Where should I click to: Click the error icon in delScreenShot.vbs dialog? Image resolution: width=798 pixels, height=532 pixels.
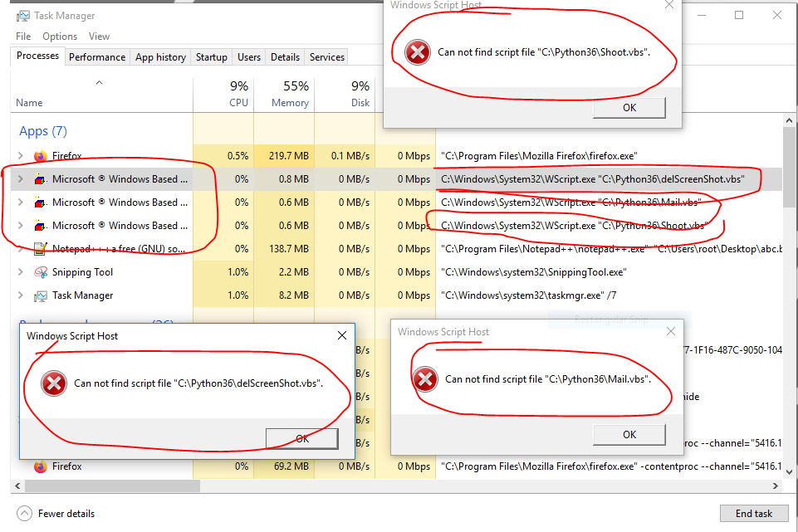[54, 383]
